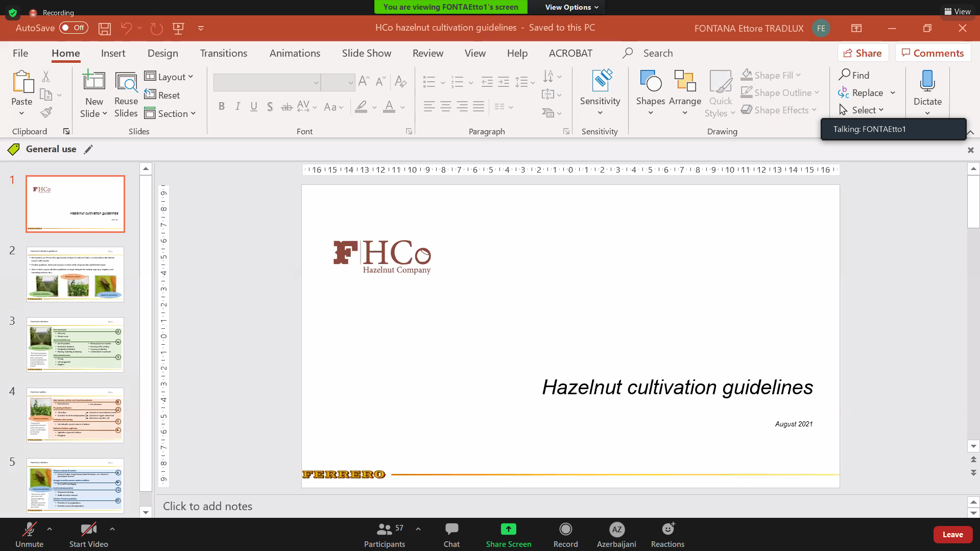Click the Cut scissors icon
980x551 pixels.
coord(46,77)
